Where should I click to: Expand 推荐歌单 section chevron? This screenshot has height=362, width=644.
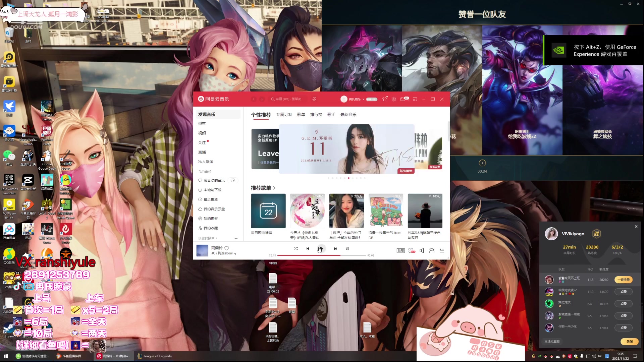click(x=274, y=188)
